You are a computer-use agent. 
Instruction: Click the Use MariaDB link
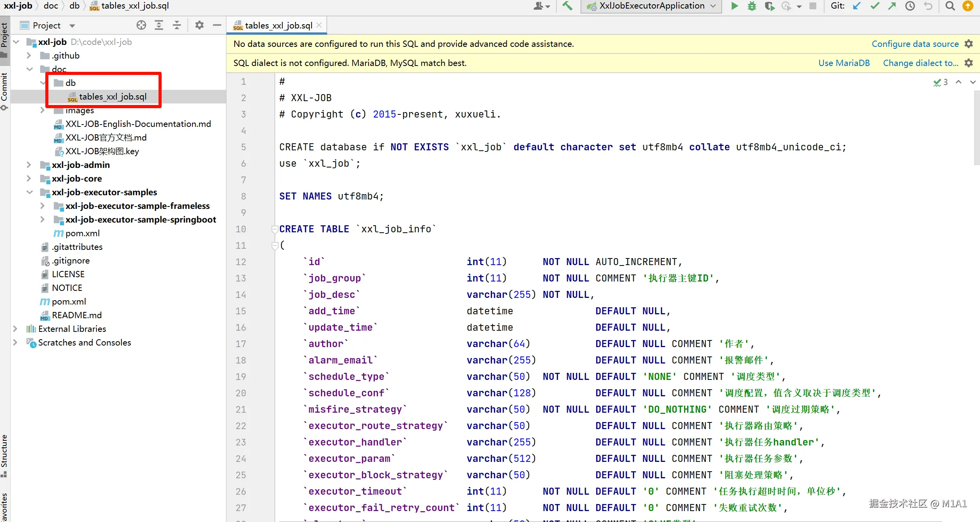click(x=844, y=63)
